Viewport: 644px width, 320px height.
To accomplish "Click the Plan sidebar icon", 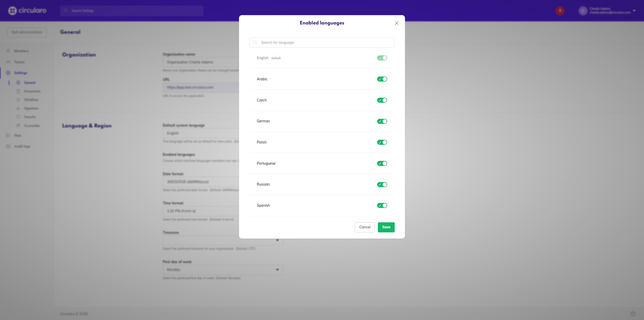I will tap(8, 135).
